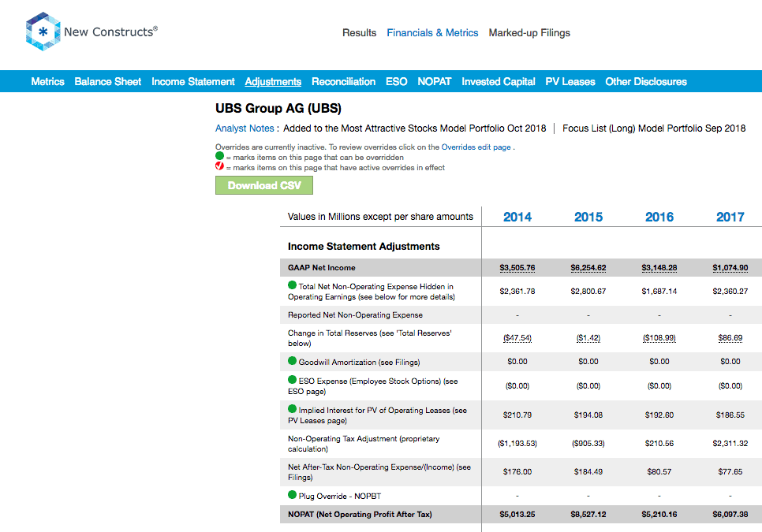Click the Reported Net Non-Operating Expense label
Viewport: 762px width, 532px height.
pos(355,315)
